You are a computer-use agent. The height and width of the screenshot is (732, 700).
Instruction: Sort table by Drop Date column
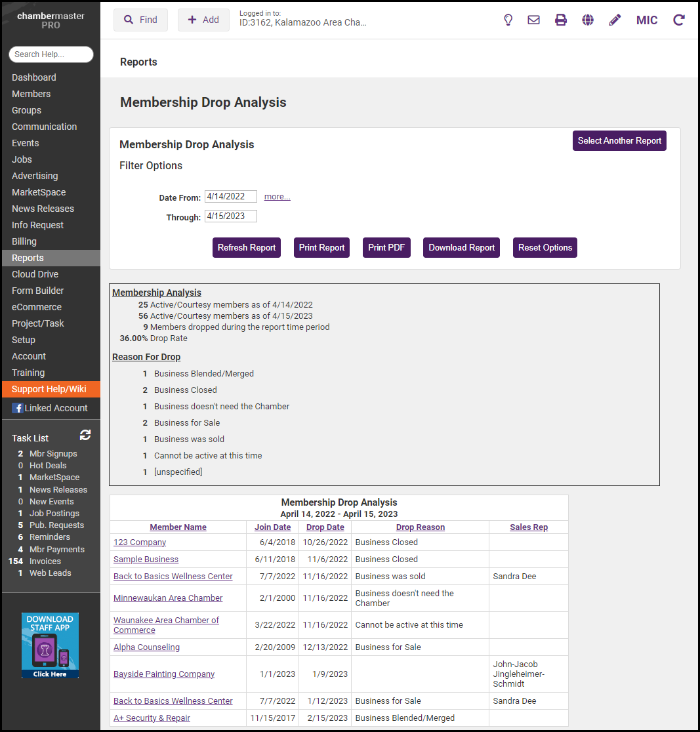tap(325, 527)
